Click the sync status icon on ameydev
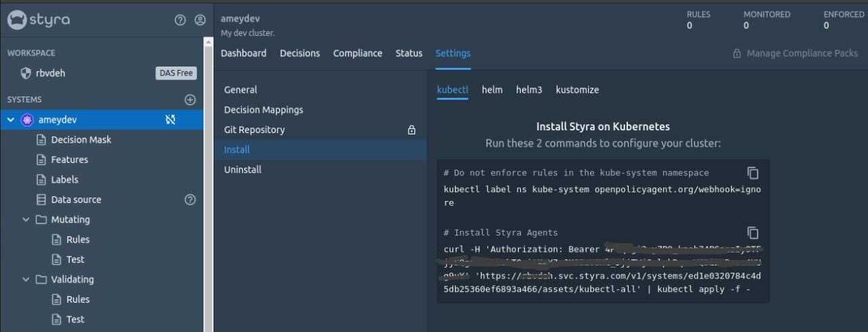Viewport: 868px width, 332px height. 170,119
